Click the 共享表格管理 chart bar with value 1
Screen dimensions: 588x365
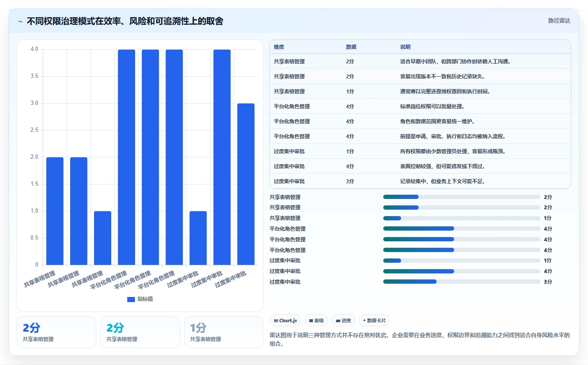[103, 238]
